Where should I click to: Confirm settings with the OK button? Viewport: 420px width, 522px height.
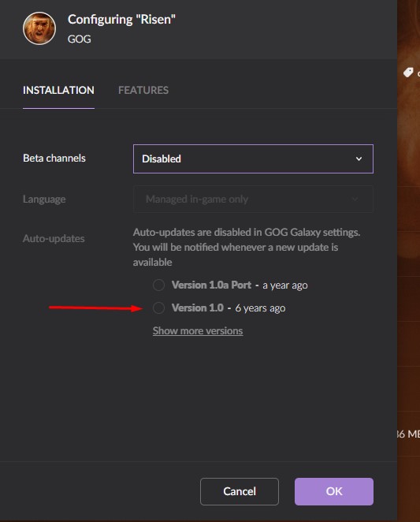tap(334, 491)
